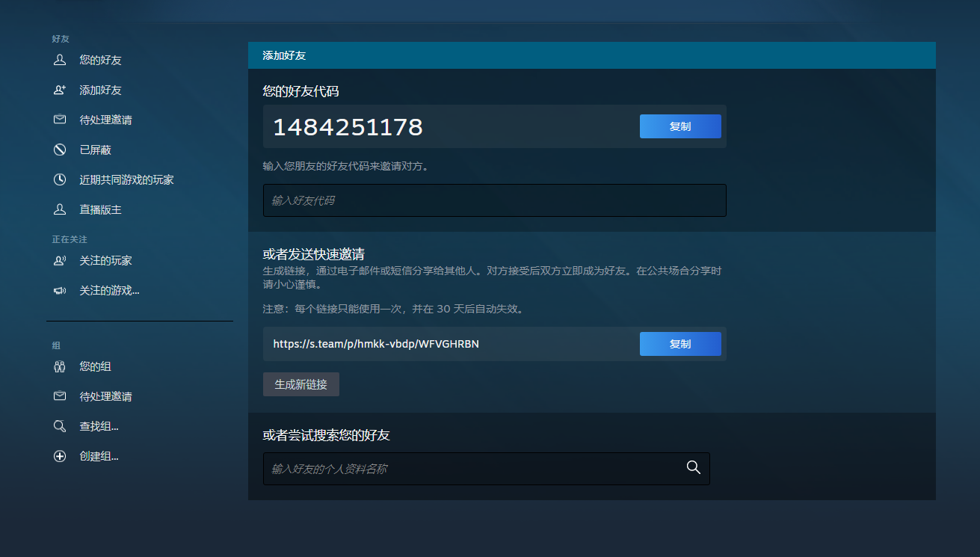Open 待处理邀请 under the 好友 section
Viewport: 980px width, 557px height.
tap(106, 120)
